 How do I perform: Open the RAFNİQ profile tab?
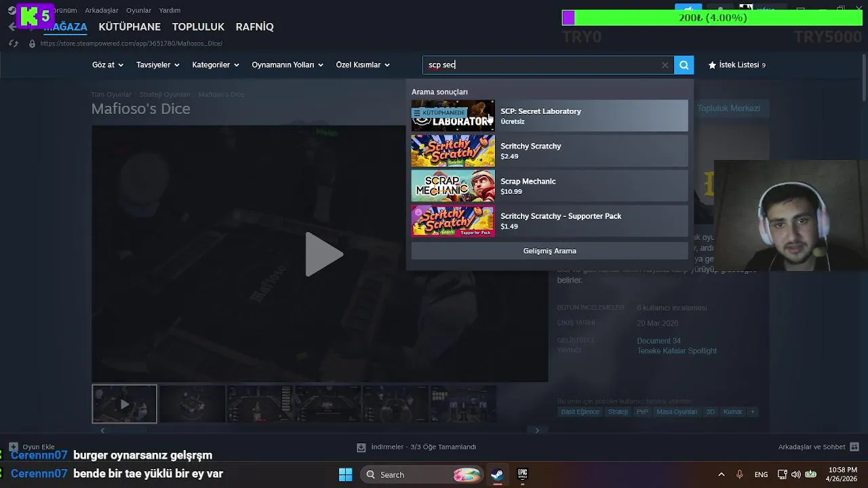pyautogui.click(x=254, y=26)
